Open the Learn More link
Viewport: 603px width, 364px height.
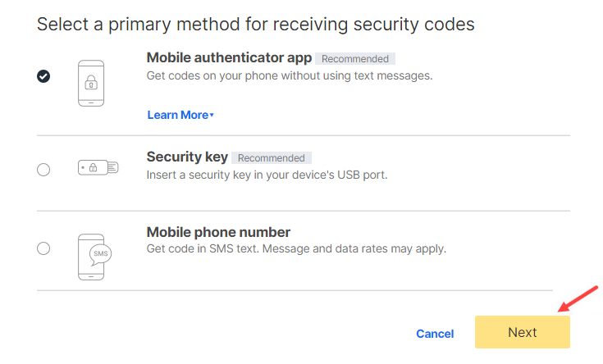pyautogui.click(x=178, y=115)
